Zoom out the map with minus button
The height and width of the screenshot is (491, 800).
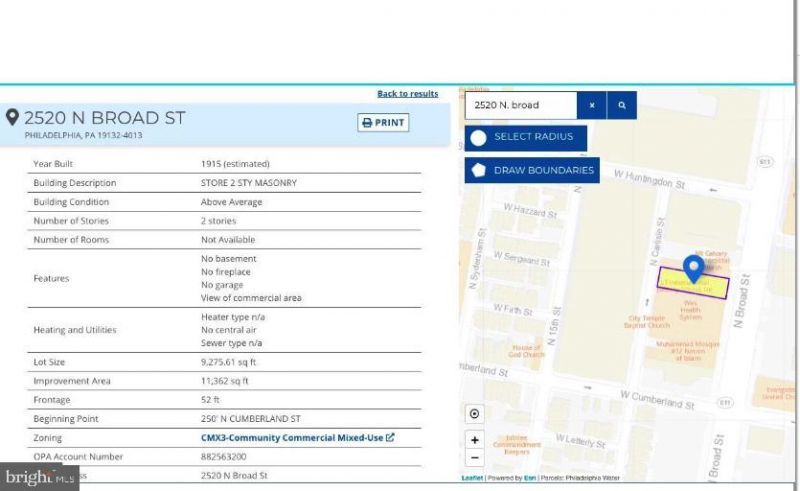click(x=474, y=458)
